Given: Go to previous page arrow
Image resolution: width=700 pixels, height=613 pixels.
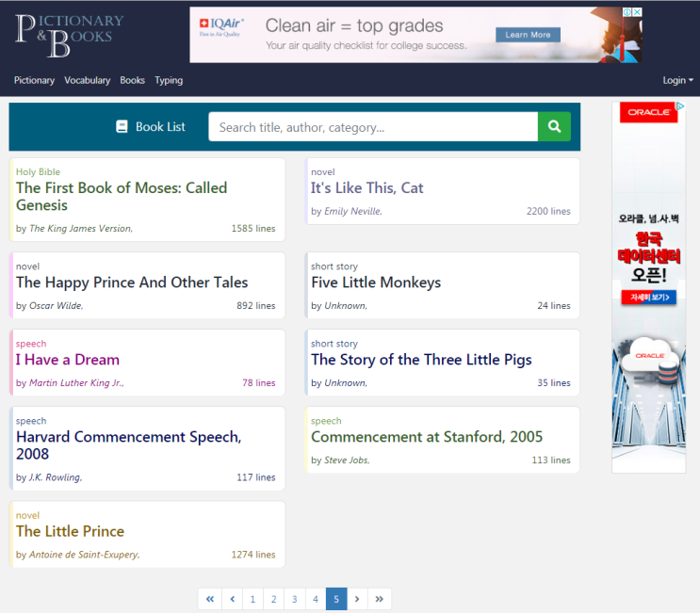Looking at the screenshot, I should pos(232,599).
